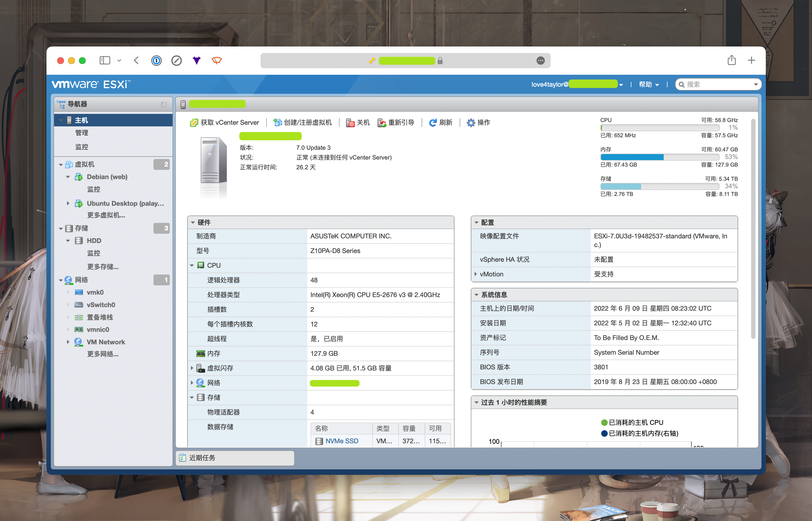This screenshot has width=812, height=521.
Task: Select Debian (web) virtual machine
Action: 107,177
